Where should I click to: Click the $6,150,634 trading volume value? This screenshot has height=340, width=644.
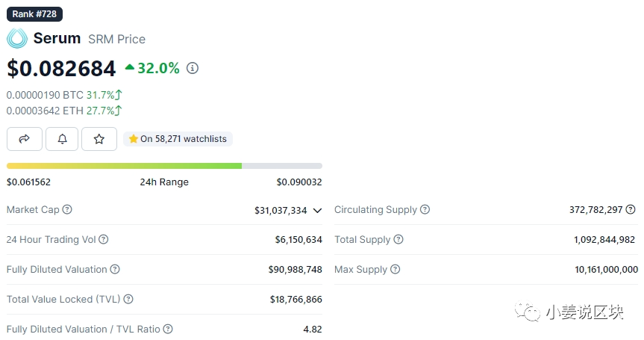coord(298,240)
